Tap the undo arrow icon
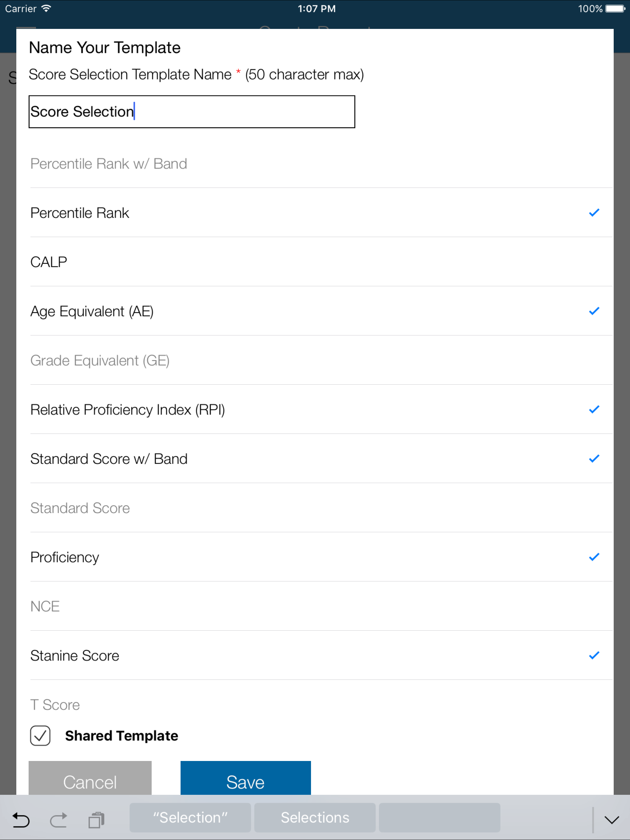This screenshot has width=630, height=840. [21, 819]
